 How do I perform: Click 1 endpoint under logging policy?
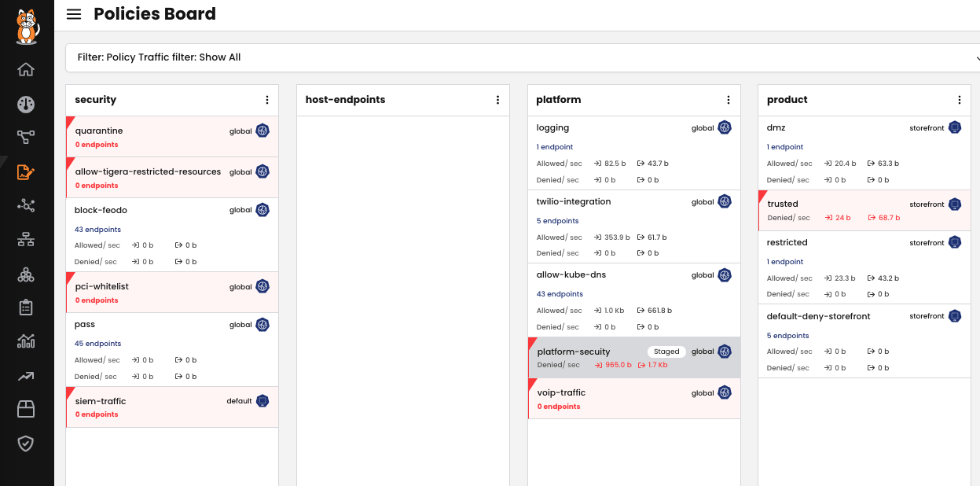pyautogui.click(x=555, y=147)
